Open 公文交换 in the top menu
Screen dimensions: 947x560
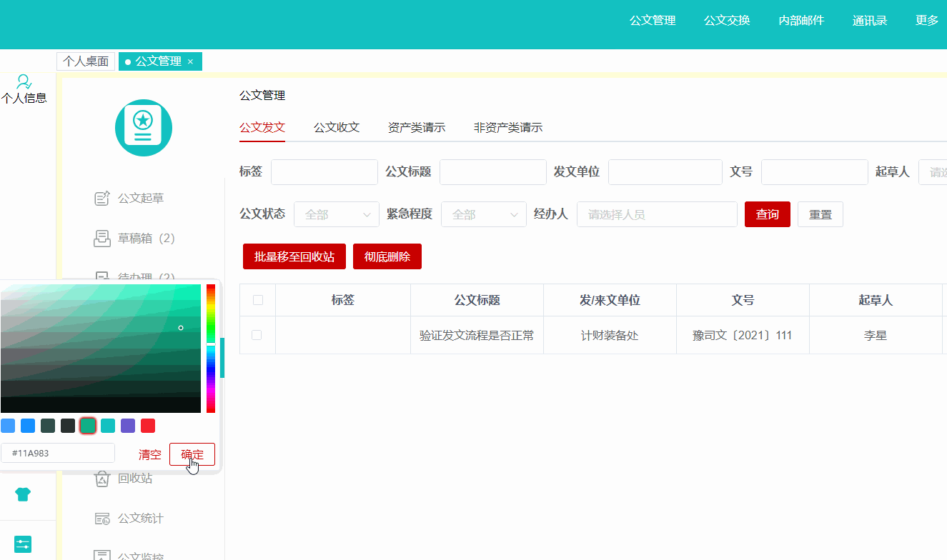pos(727,20)
